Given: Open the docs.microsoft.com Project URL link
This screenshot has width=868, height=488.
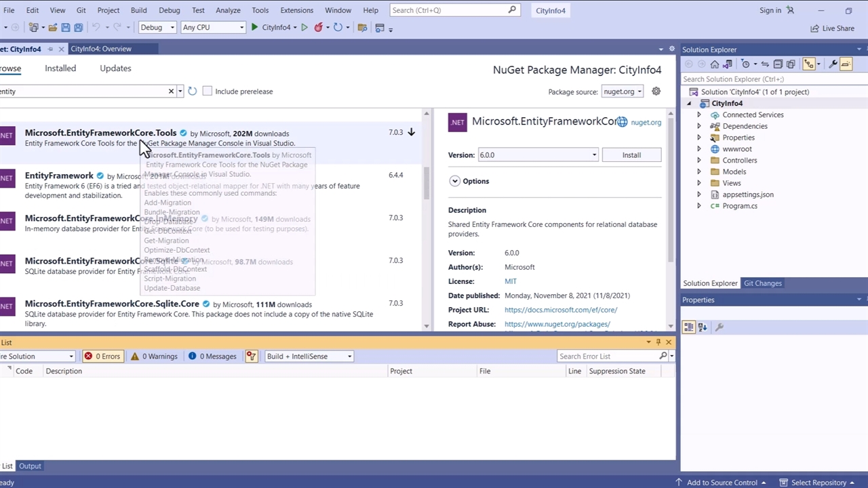Looking at the screenshot, I should pyautogui.click(x=560, y=310).
